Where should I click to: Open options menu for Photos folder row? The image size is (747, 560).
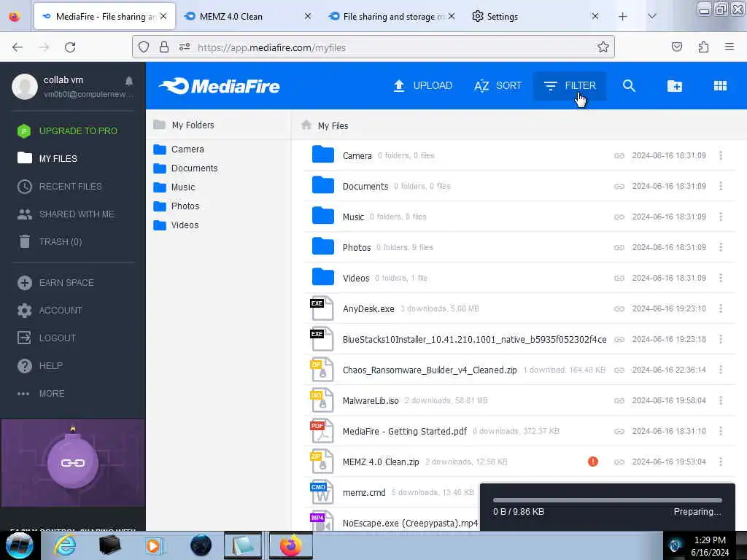pyautogui.click(x=721, y=247)
